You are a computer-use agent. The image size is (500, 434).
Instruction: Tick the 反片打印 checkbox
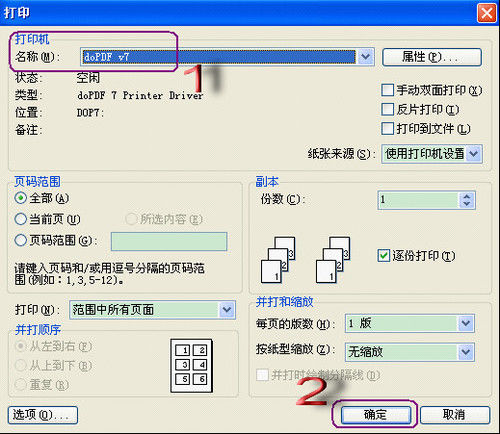point(387,109)
